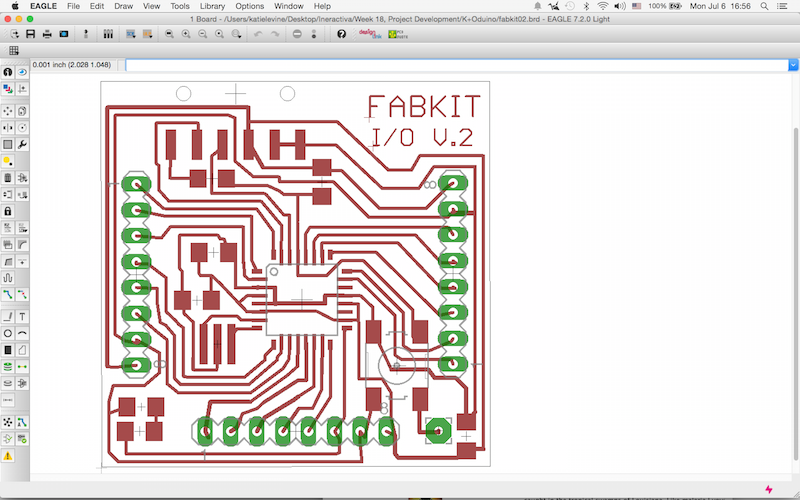This screenshot has height=500, width=800.
Task: Select the Info tool
Action: pos(8,72)
